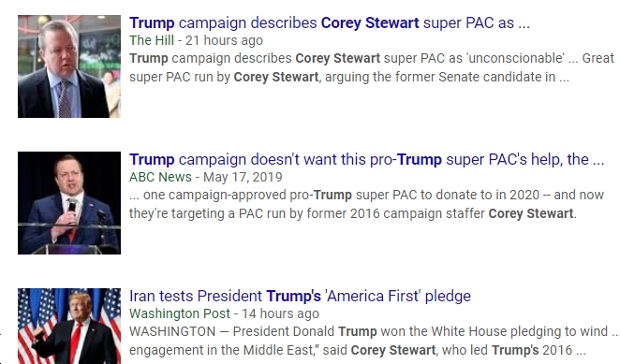Viewport: 620px width, 364px height.
Task: Open headline 'Trump campaign describes Corey Stewart super PAC'
Action: click(x=330, y=22)
